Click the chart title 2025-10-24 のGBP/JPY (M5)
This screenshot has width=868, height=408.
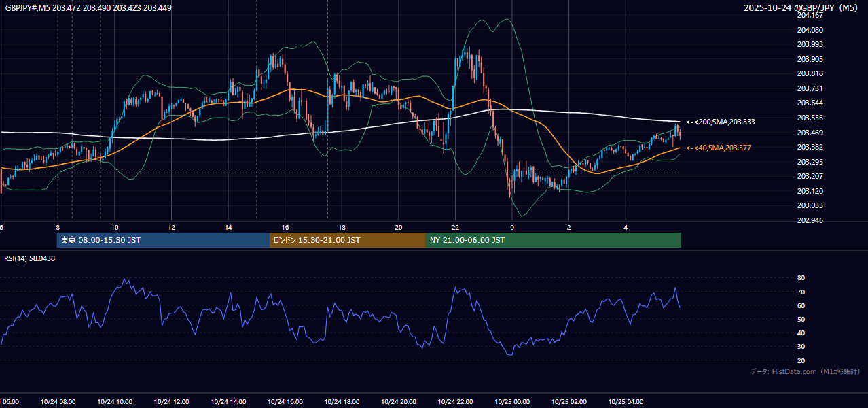802,8
